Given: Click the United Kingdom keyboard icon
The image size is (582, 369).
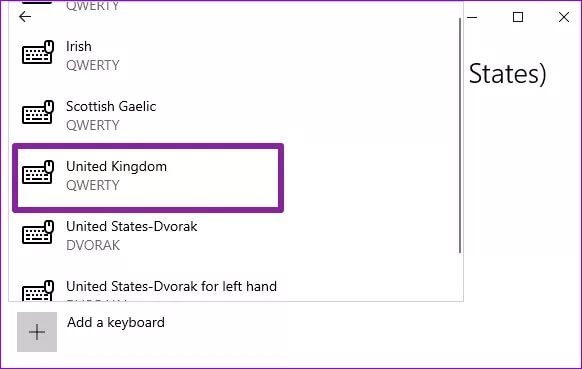Looking at the screenshot, I should 38,172.
